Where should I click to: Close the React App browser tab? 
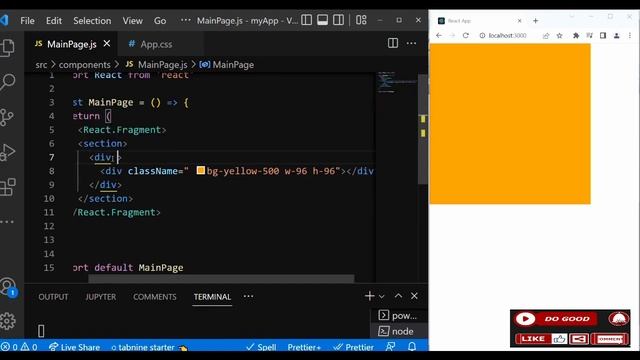(520, 20)
